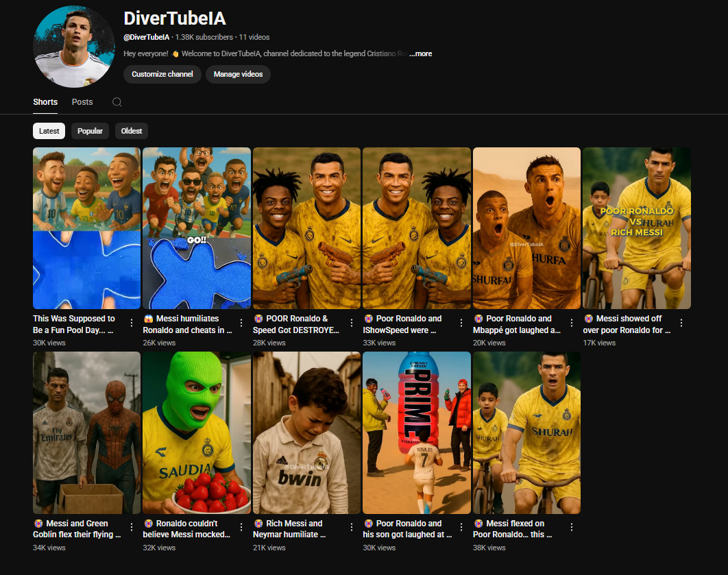Open options menu for 'Messi and Green Goblin flex'

coord(132,527)
